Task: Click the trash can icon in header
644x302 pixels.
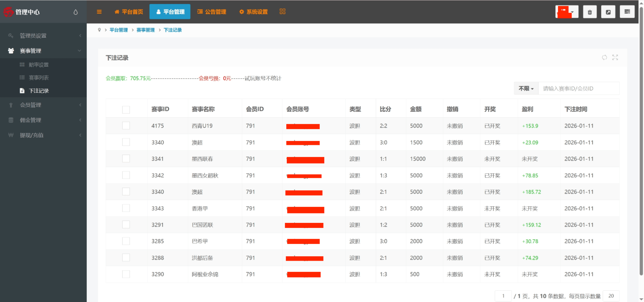Action: tap(590, 12)
